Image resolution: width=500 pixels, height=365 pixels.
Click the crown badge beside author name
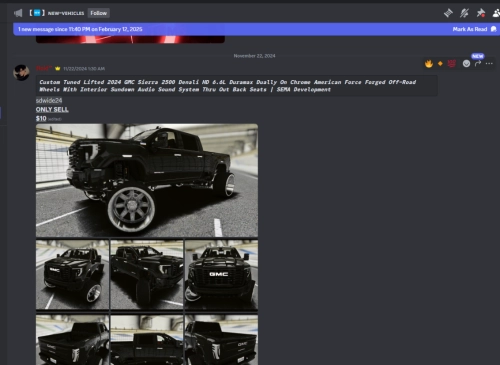[58, 68]
